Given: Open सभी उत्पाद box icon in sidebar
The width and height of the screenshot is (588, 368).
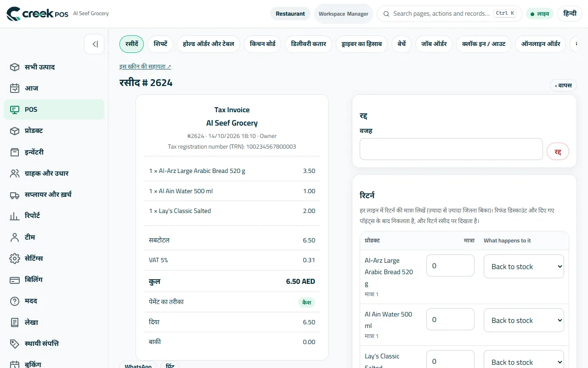Looking at the screenshot, I should (x=15, y=67).
